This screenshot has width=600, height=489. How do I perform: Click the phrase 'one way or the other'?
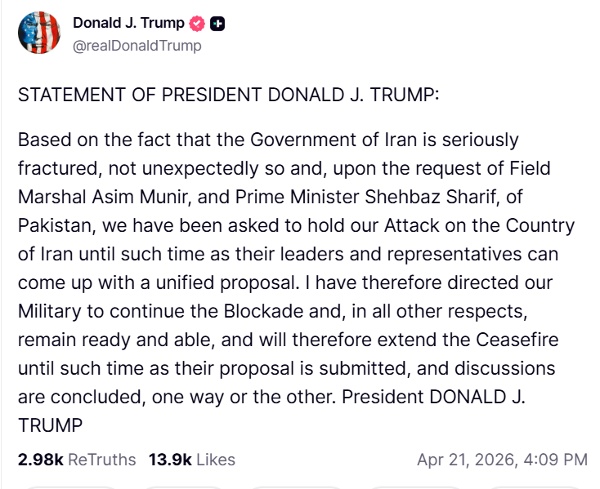pos(243,397)
